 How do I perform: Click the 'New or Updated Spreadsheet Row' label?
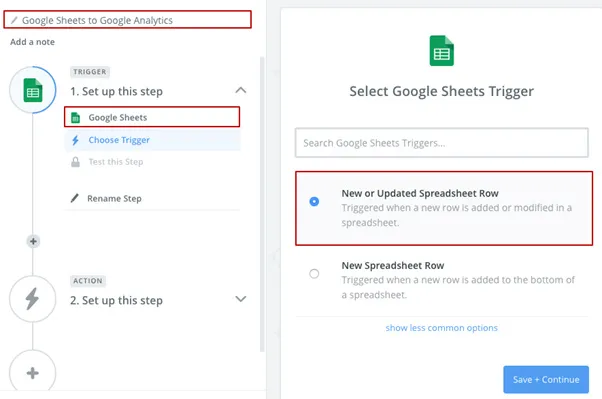420,193
